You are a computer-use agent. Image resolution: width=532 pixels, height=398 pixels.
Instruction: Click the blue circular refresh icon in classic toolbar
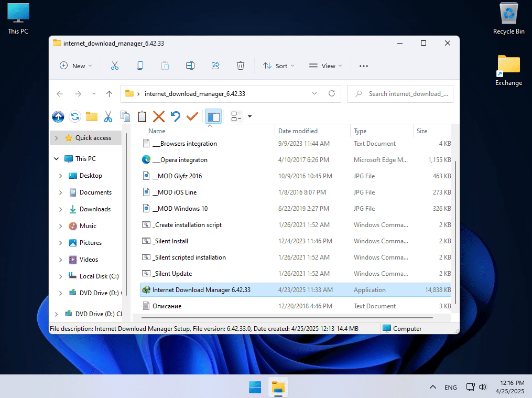pos(74,117)
